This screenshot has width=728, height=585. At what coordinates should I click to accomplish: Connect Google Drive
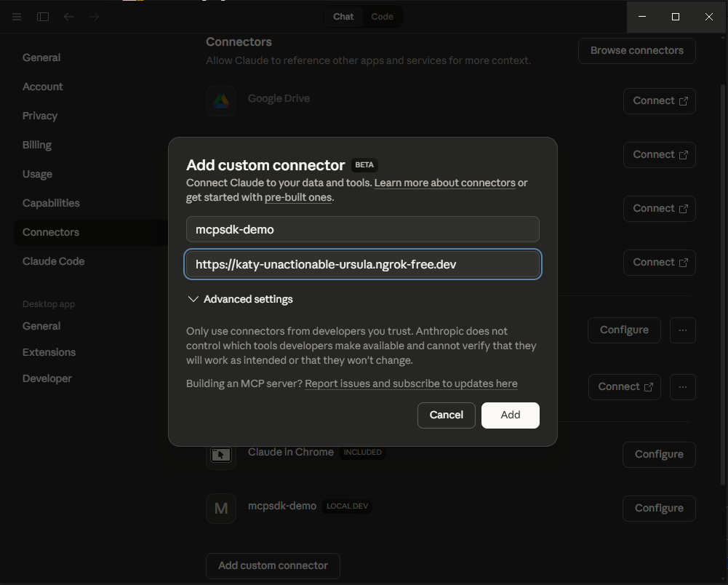click(660, 101)
